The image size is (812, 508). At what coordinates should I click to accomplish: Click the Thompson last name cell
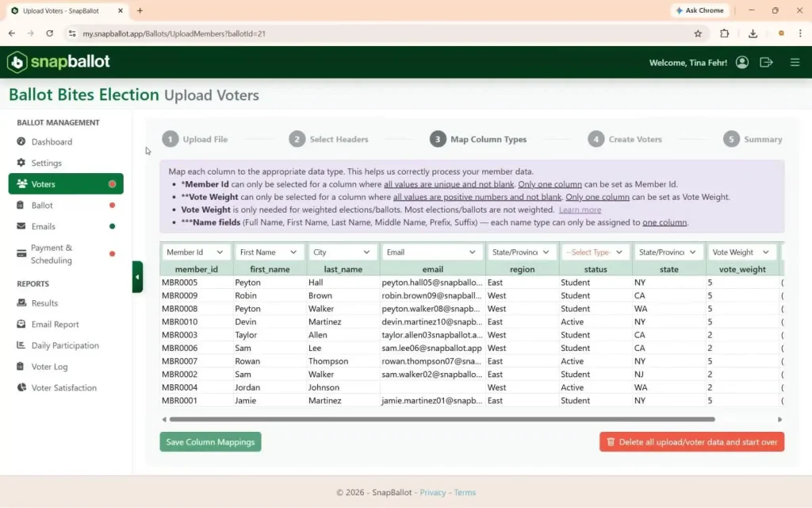click(343, 361)
